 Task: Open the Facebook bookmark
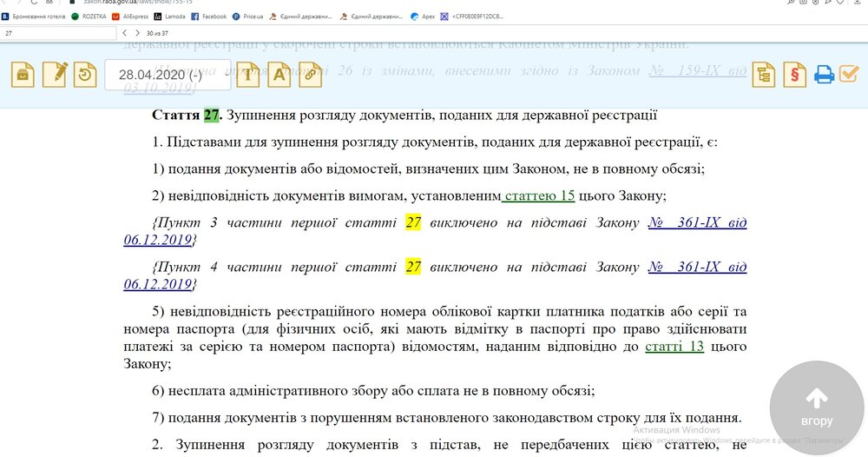click(x=208, y=17)
